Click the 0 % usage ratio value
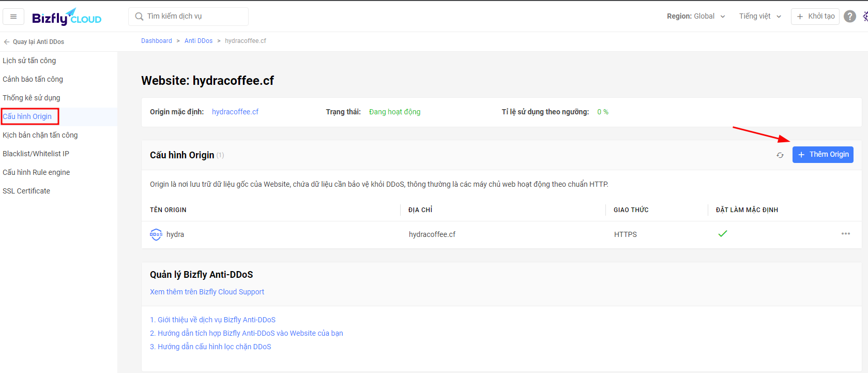 603,112
